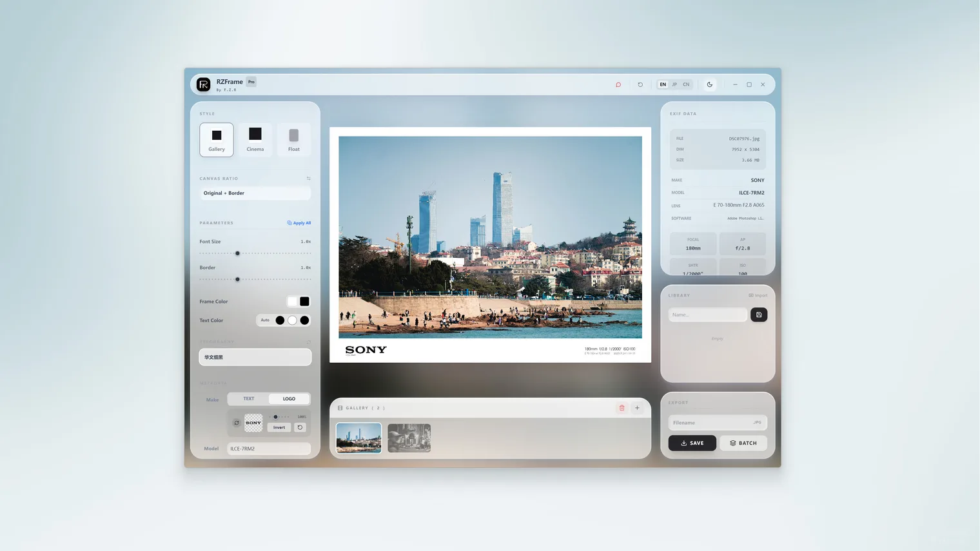The height and width of the screenshot is (551, 980).
Task: Add image with plus icon
Action: pyautogui.click(x=637, y=408)
